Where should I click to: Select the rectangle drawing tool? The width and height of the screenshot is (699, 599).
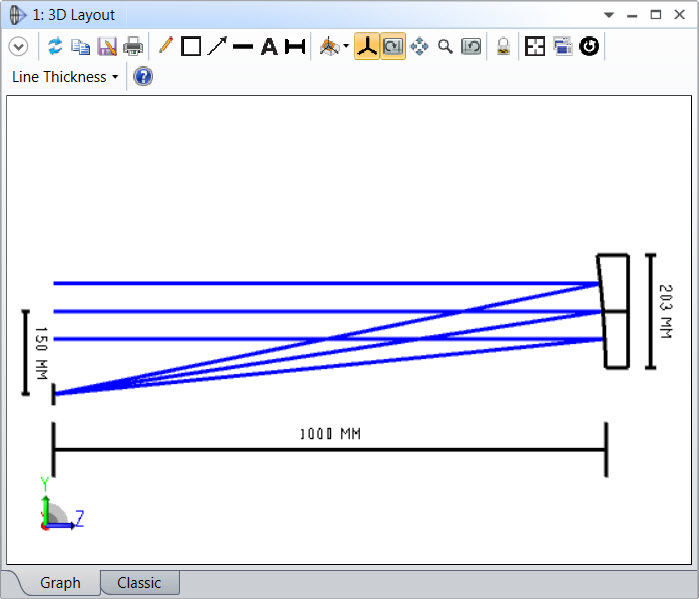191,46
